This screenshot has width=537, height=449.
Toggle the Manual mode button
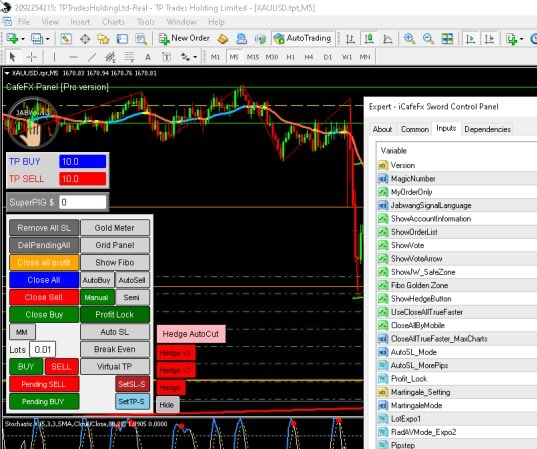pyautogui.click(x=97, y=297)
